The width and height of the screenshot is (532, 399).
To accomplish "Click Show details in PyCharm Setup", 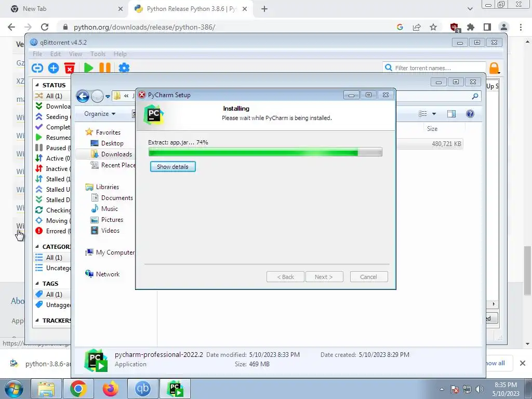I will pos(172,167).
